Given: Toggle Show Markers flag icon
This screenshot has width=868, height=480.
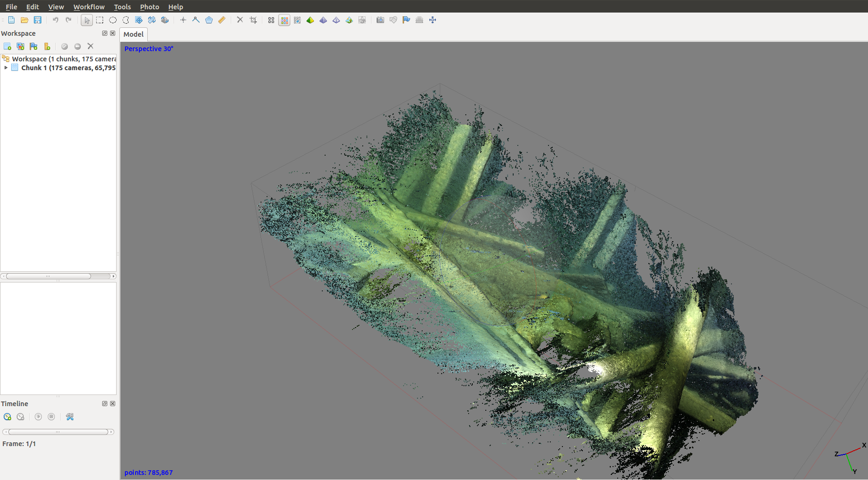Looking at the screenshot, I should tap(406, 20).
